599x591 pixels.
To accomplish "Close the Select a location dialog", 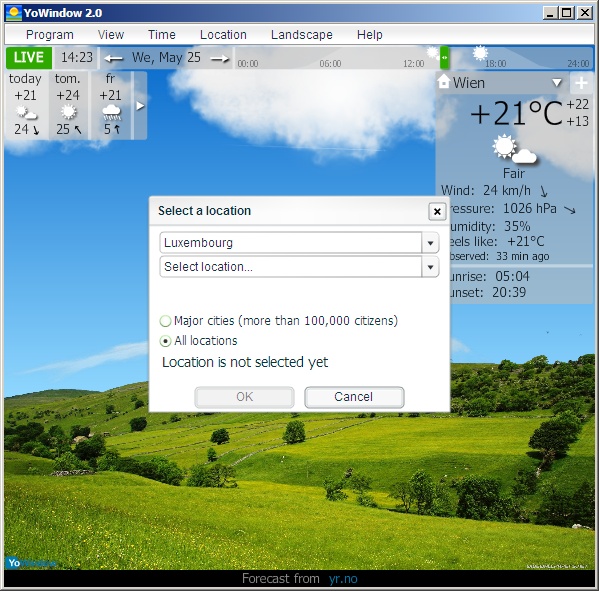I will (x=437, y=211).
